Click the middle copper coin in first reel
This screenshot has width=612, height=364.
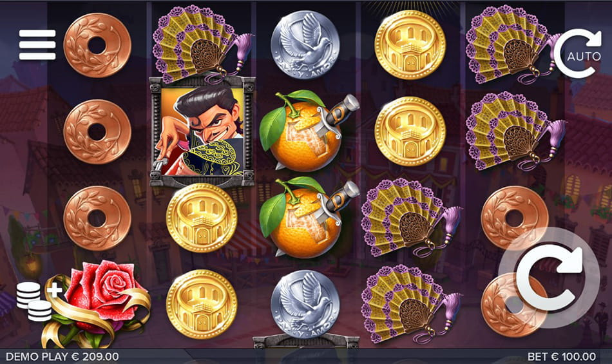[x=97, y=132]
